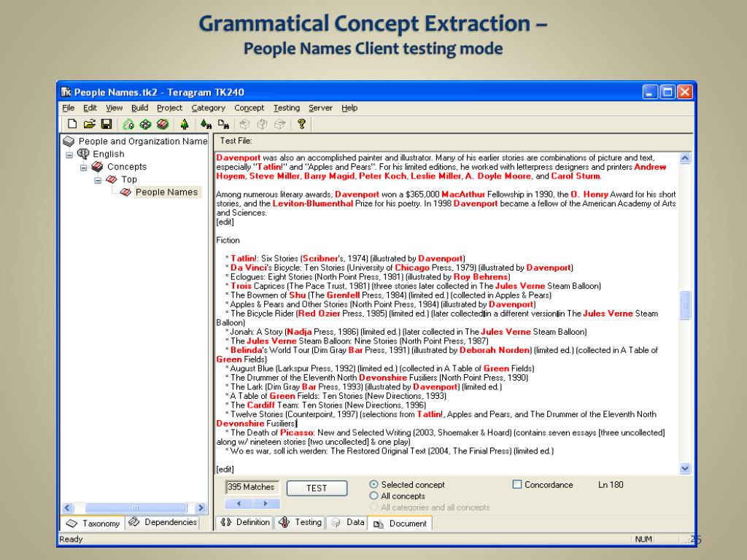Select the People Names concept in the tree

click(166, 192)
